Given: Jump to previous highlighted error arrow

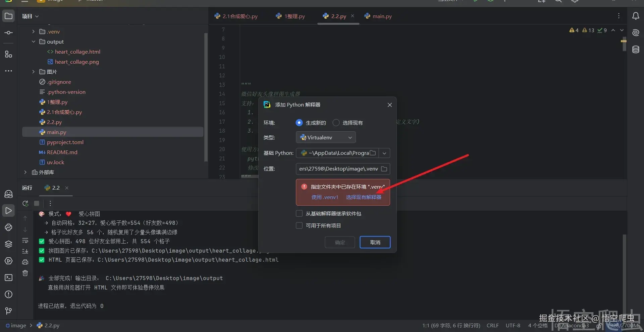Looking at the screenshot, I should (x=613, y=30).
